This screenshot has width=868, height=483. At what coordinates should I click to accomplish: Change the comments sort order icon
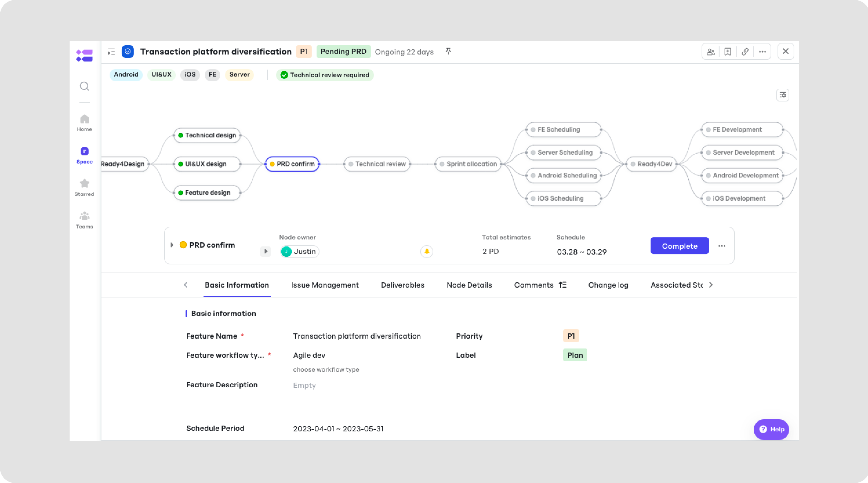tap(563, 285)
